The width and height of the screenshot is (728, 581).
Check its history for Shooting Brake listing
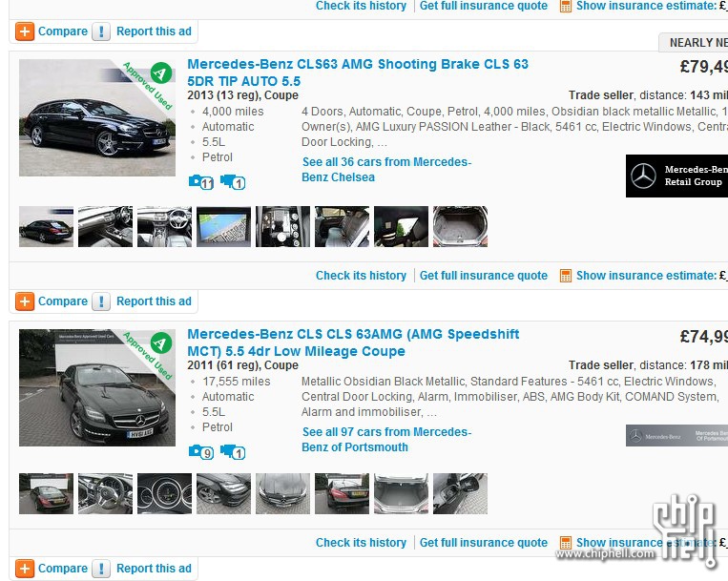361,276
